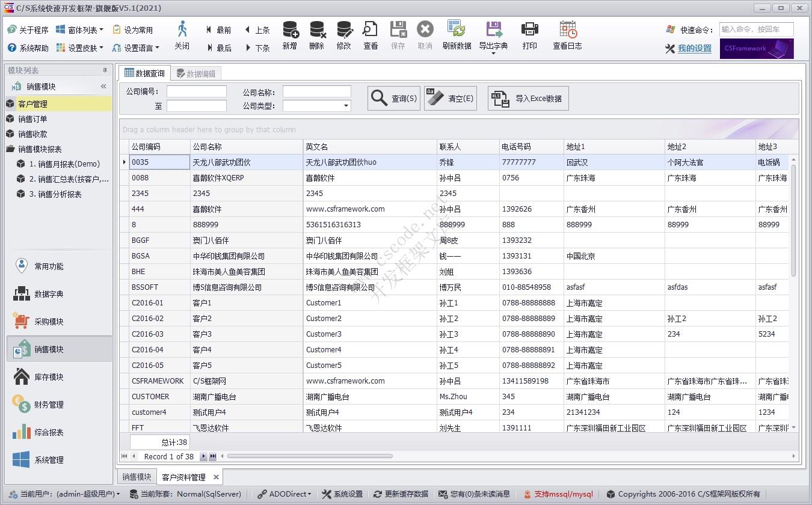Click the 查询(S) search button
This screenshot has height=505, width=812.
click(x=393, y=98)
